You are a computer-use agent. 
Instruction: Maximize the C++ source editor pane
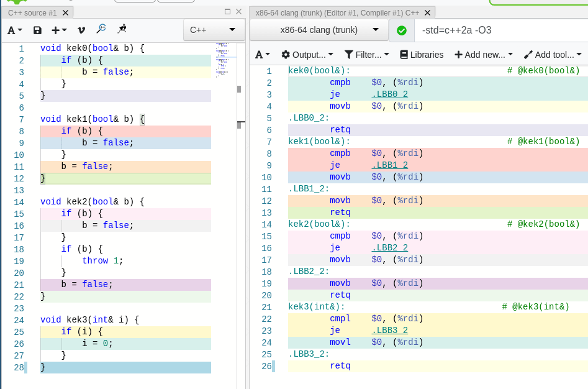(x=227, y=12)
